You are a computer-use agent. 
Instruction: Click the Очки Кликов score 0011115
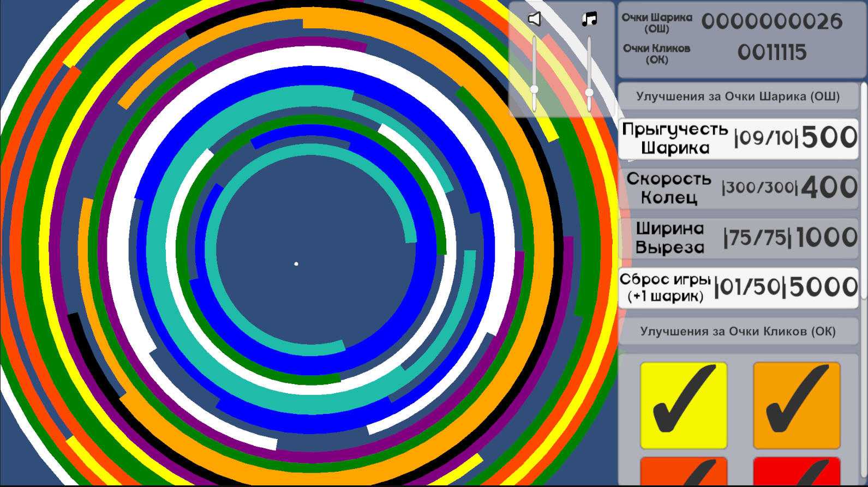point(772,53)
